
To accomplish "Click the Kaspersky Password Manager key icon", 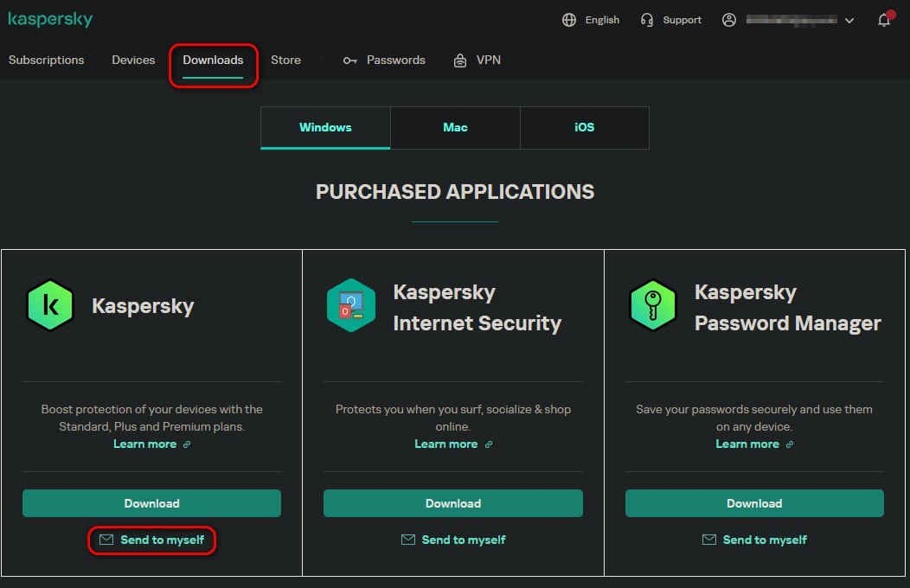I will 653,305.
